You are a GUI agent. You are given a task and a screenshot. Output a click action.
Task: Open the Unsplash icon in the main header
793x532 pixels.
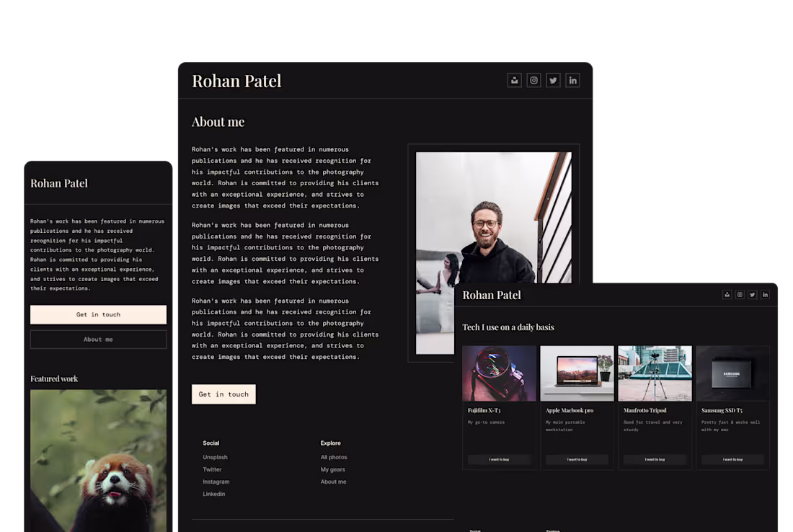[514, 80]
